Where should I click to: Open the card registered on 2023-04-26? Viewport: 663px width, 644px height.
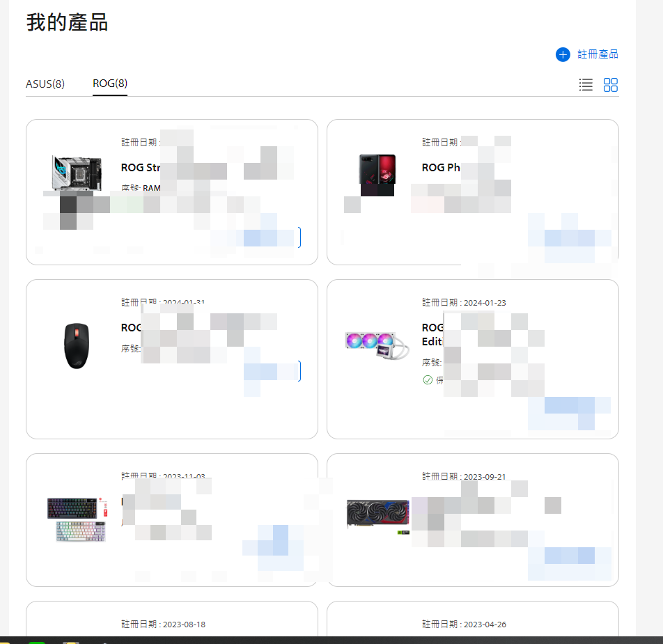point(472,620)
